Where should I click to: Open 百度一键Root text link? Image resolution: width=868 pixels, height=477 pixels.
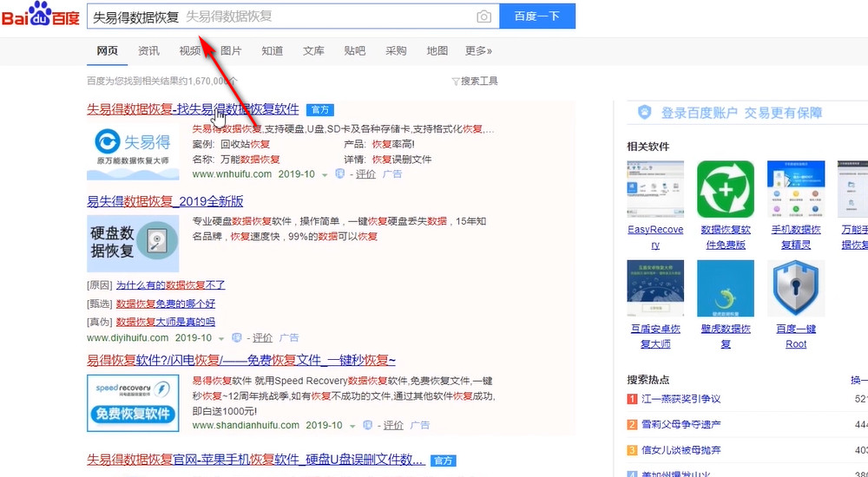[x=795, y=336]
